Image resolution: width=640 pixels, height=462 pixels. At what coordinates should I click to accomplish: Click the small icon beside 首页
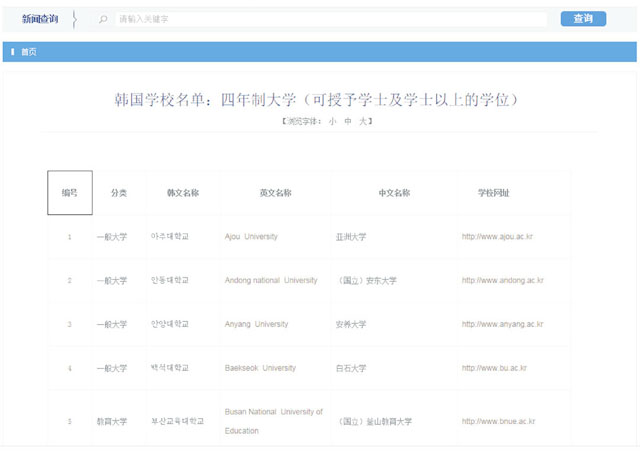(x=12, y=52)
